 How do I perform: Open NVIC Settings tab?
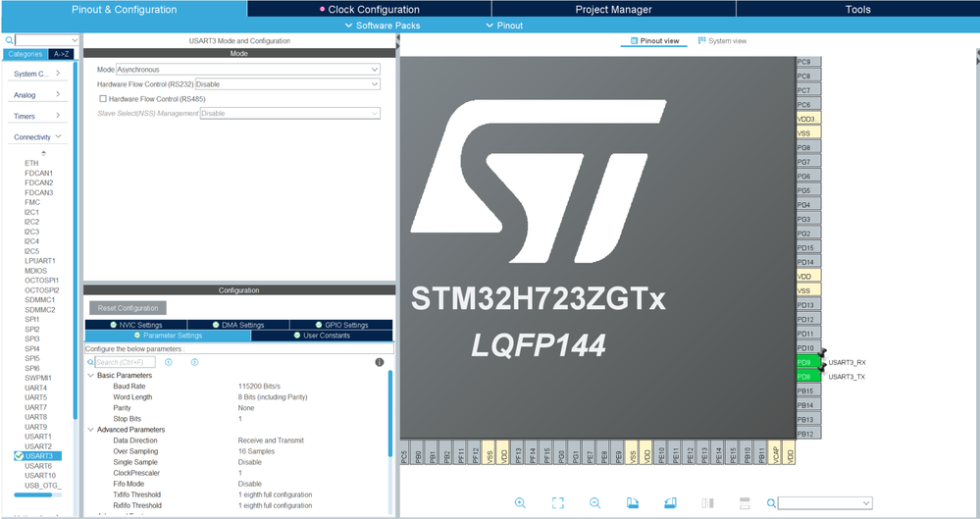click(x=135, y=325)
